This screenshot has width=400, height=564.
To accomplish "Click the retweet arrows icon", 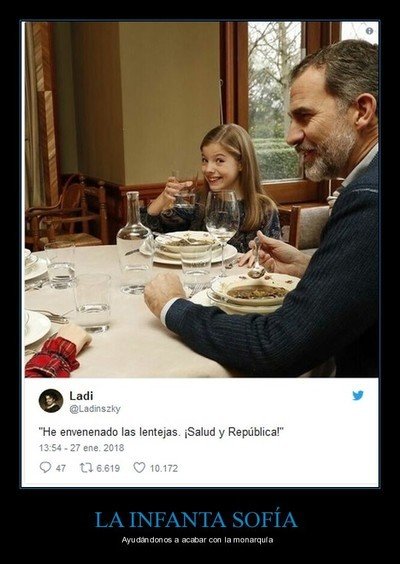I will click(x=86, y=468).
